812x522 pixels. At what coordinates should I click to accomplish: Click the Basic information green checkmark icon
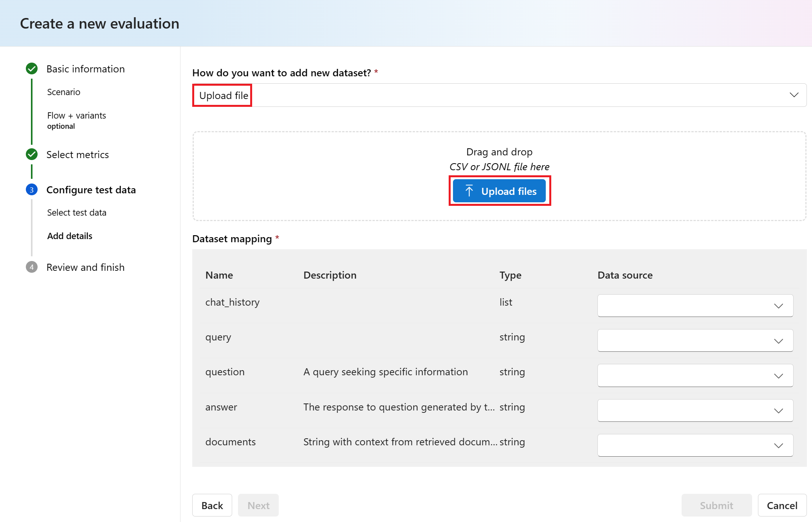click(x=32, y=69)
